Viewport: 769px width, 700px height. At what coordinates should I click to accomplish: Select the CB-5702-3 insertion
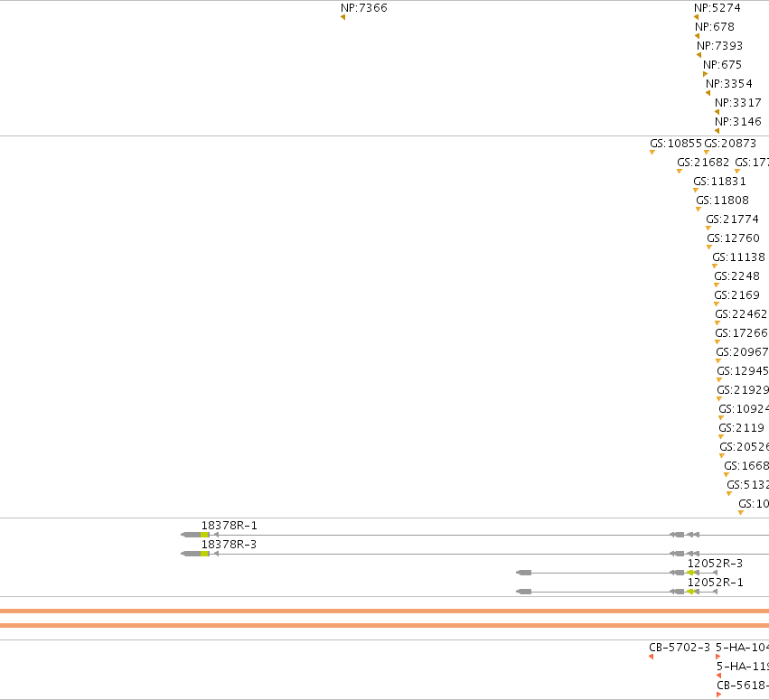680,648
